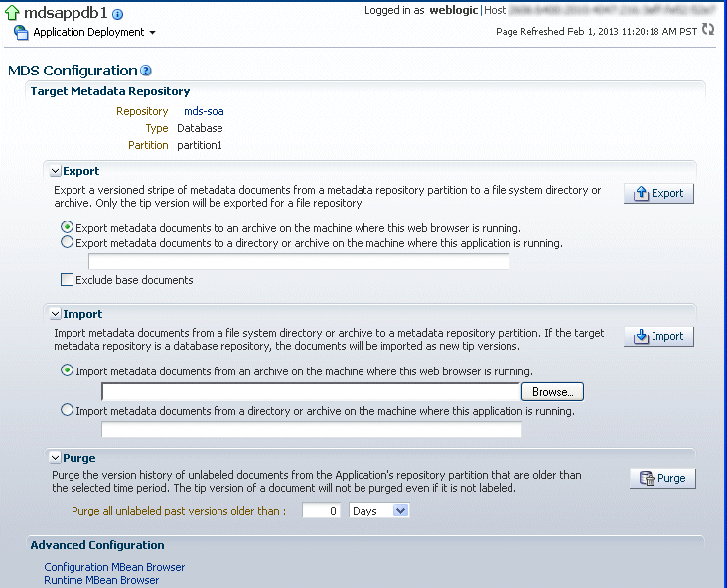Refresh the page with the refresh icon
The image size is (727, 588).
click(x=707, y=29)
